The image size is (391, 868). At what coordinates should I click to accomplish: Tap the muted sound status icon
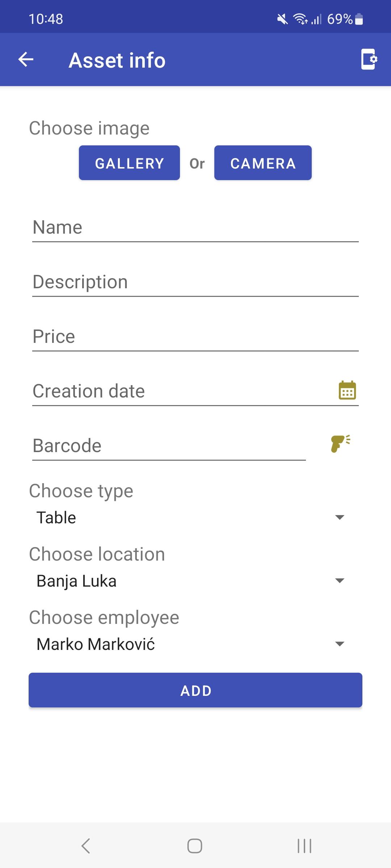[282, 19]
